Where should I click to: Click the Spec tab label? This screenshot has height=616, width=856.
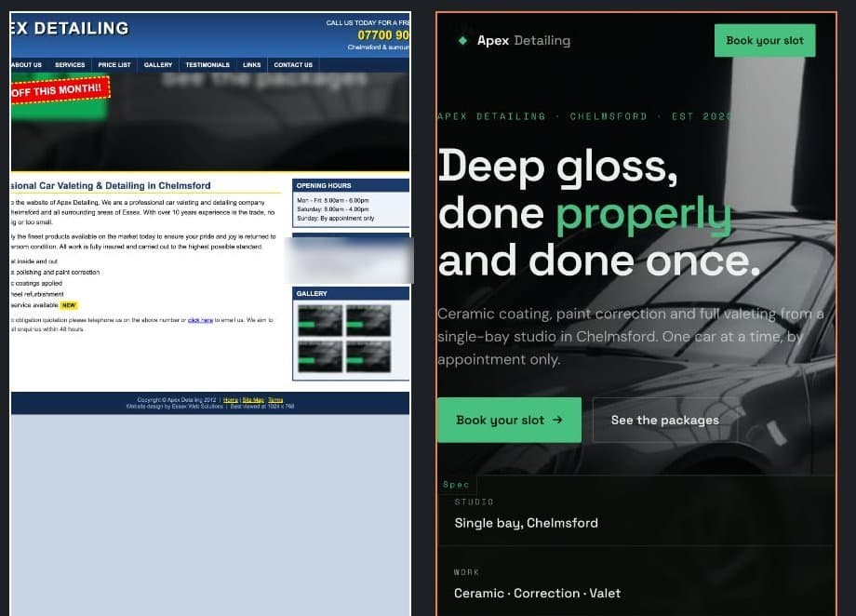coord(457,485)
